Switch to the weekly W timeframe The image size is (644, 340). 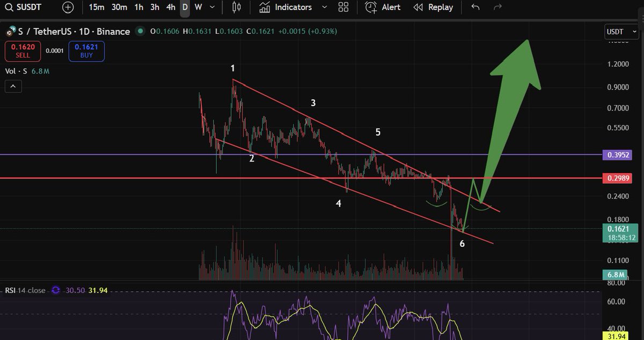coord(198,8)
